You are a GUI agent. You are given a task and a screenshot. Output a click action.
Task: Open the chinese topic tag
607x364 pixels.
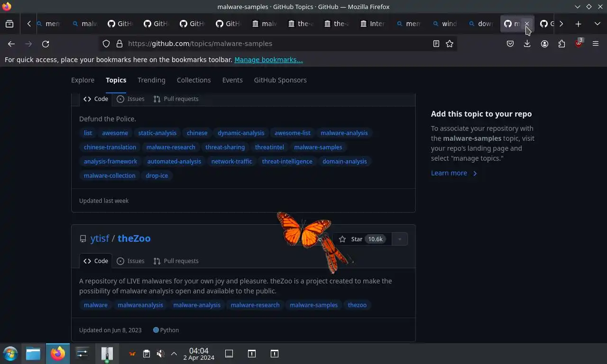tap(197, 133)
